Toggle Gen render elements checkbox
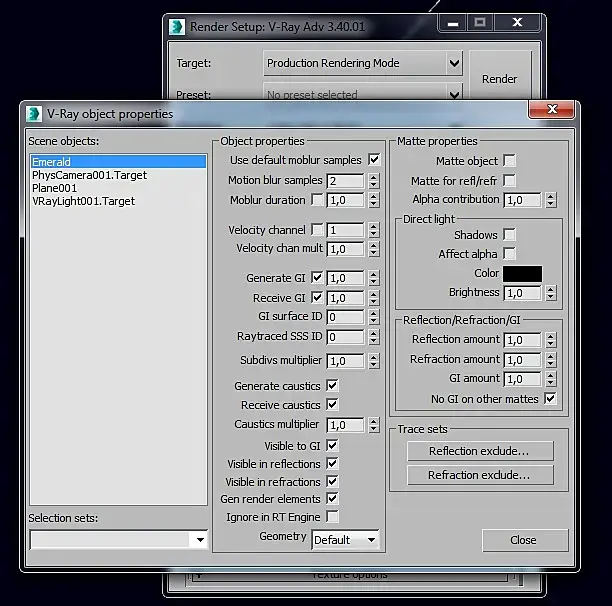This screenshot has height=606, width=612. [333, 498]
